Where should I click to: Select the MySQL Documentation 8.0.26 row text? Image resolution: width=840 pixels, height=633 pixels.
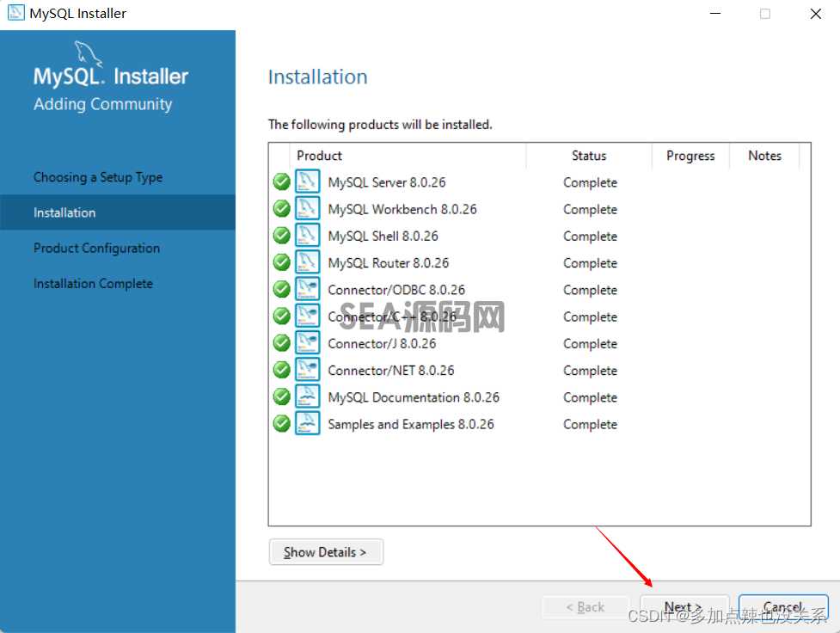414,397
